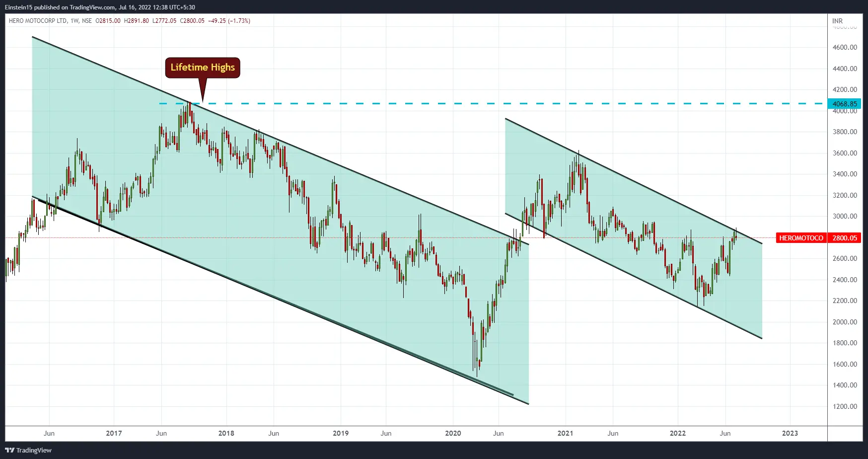Image resolution: width=868 pixels, height=459 pixels.
Task: Open the INR currency selector
Action: coord(837,21)
